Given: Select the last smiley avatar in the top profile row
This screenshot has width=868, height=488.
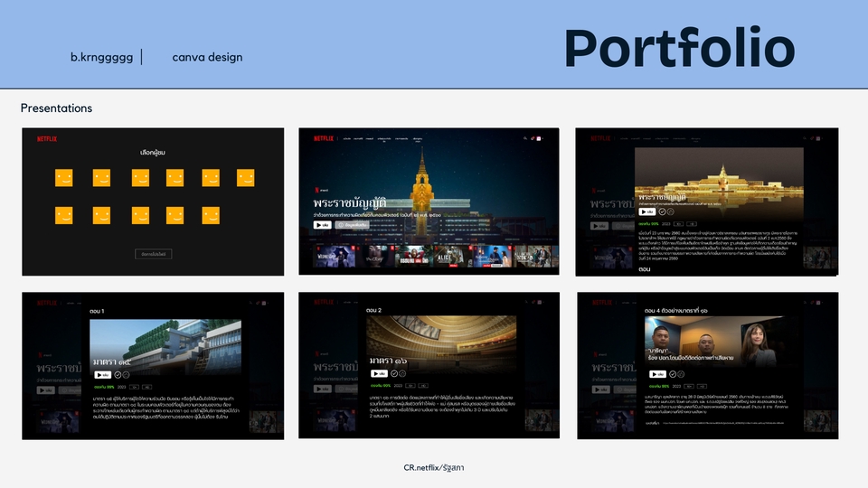Looking at the screenshot, I should click(245, 178).
